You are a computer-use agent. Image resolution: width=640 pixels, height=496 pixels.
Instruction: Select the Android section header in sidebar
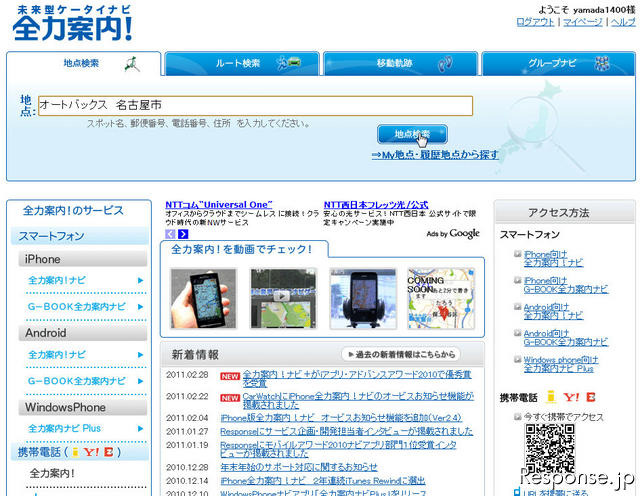pos(83,333)
